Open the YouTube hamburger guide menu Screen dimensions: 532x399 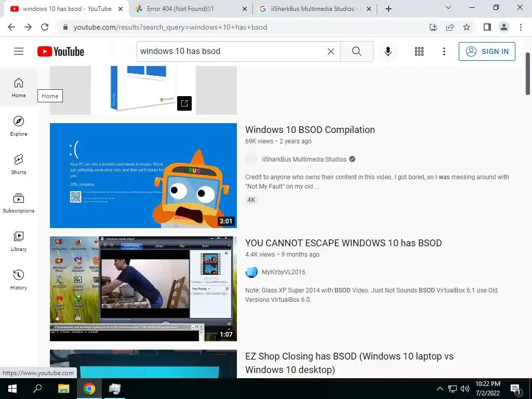tap(19, 51)
